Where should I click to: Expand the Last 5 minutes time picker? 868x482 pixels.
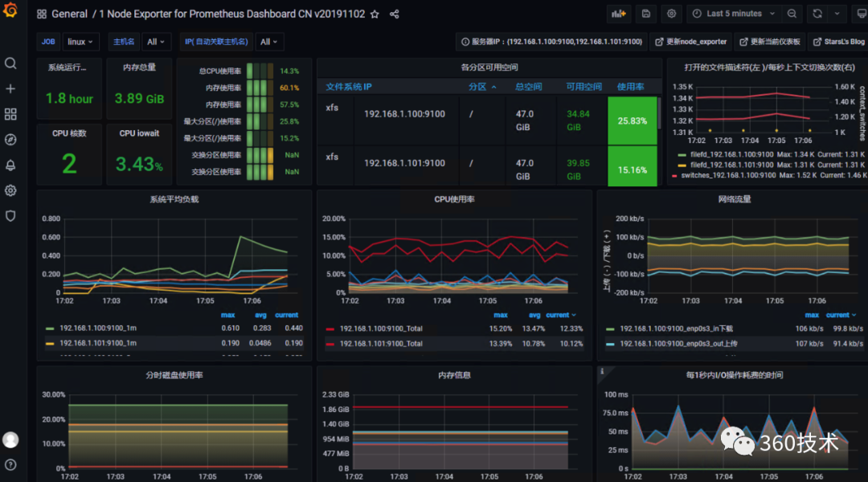tap(734, 14)
